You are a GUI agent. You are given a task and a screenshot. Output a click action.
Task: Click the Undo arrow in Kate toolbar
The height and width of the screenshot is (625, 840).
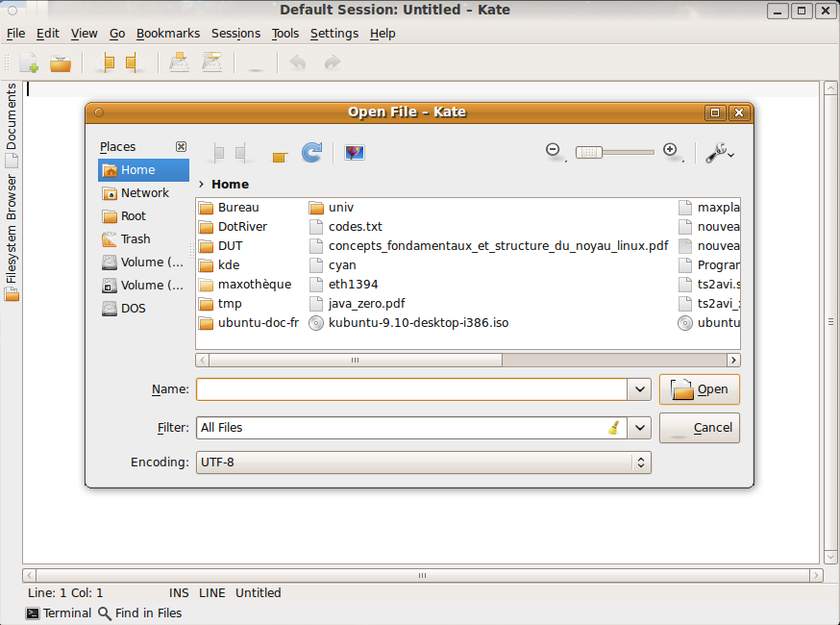[297, 62]
